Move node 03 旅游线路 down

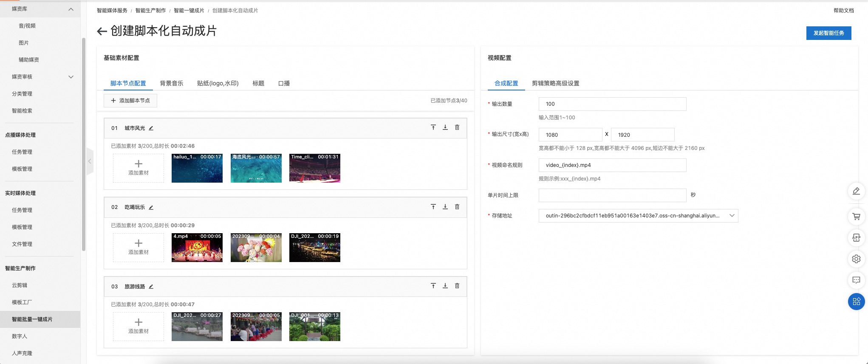pos(445,286)
